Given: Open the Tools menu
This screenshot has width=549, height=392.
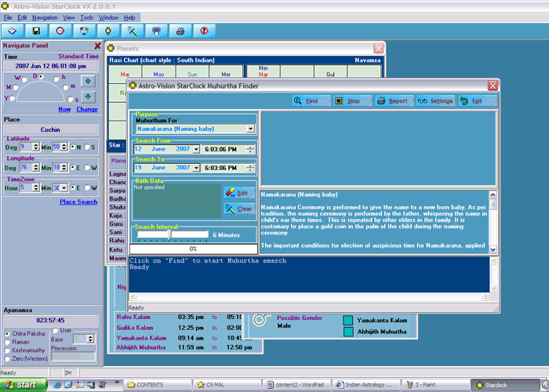Looking at the screenshot, I should (87, 17).
